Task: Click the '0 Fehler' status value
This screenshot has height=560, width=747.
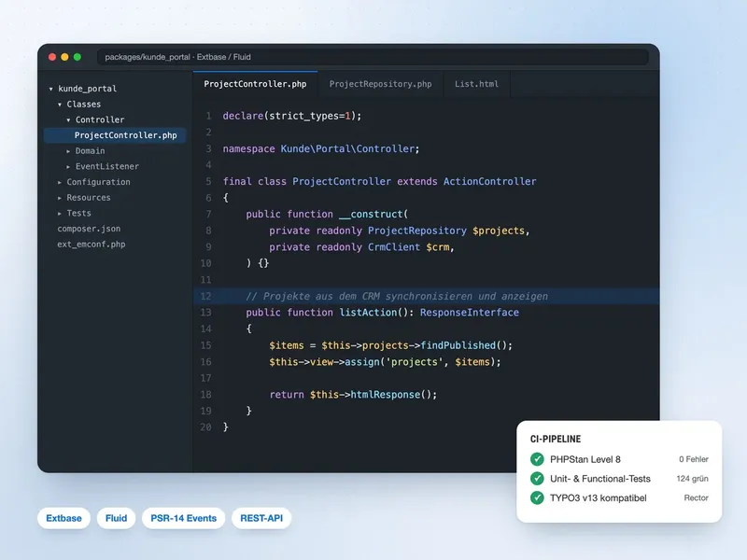Action: point(694,459)
